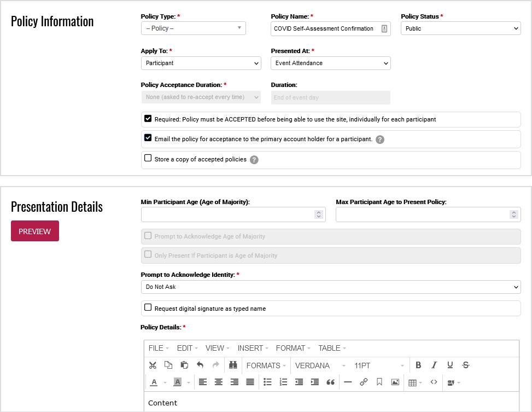Viewport: 532px width, 412px height.
Task: Click the undo arrow in editor toolbar
Action: coord(200,365)
